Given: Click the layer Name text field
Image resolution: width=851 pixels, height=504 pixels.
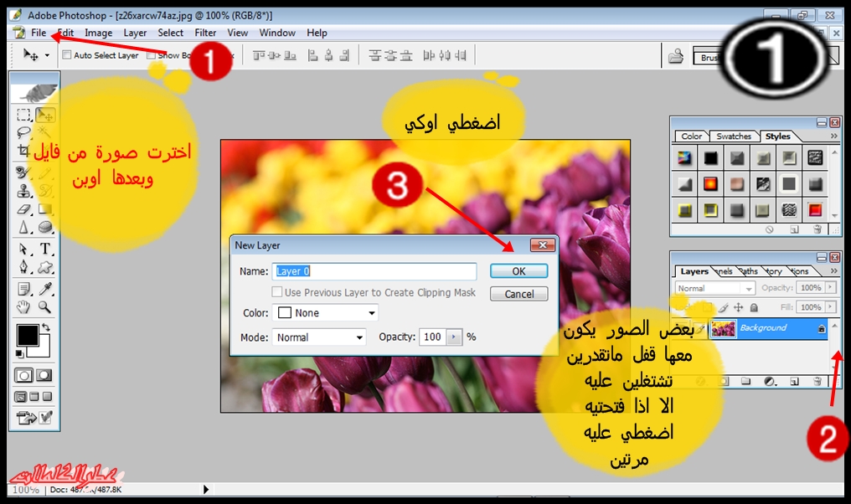Looking at the screenshot, I should coord(375,271).
